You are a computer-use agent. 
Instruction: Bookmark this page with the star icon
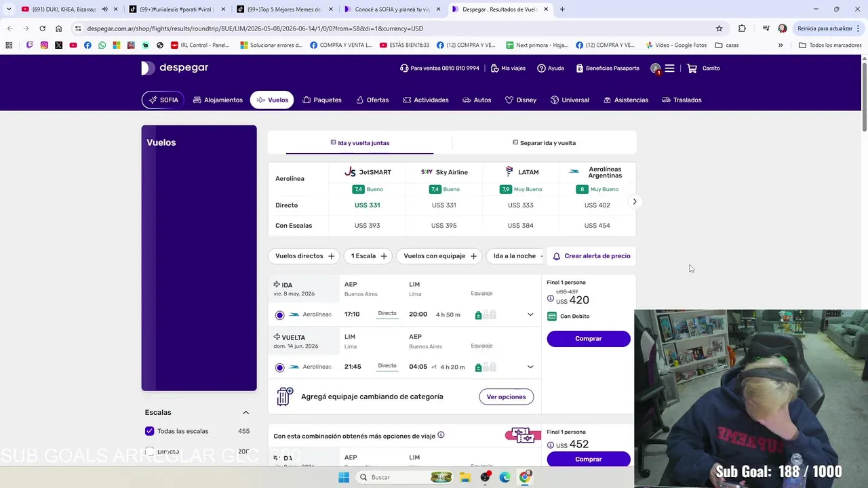[719, 28]
